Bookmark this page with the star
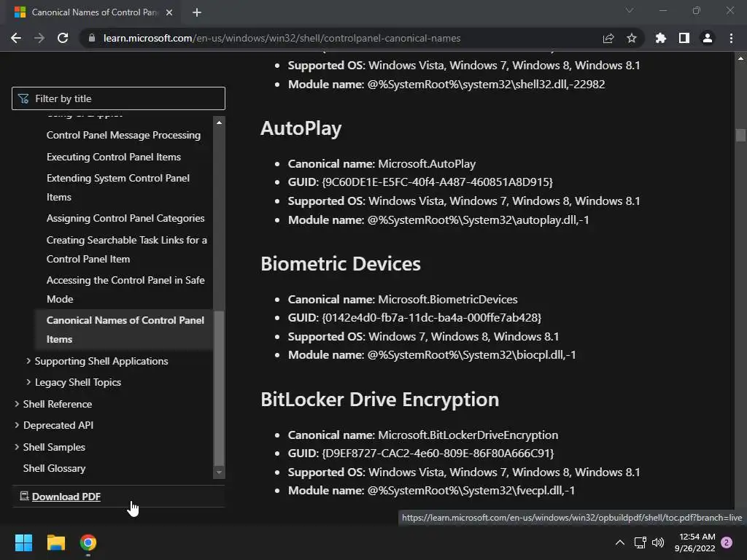This screenshot has width=747, height=560. [x=632, y=38]
